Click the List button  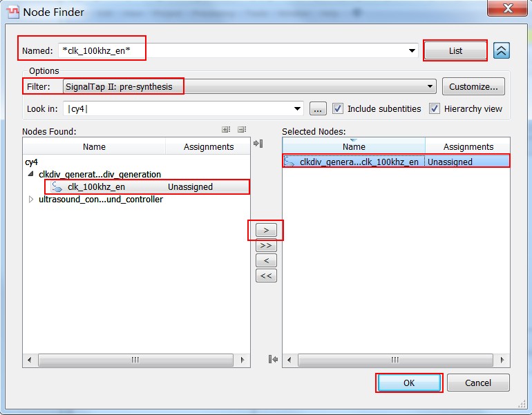(455, 51)
